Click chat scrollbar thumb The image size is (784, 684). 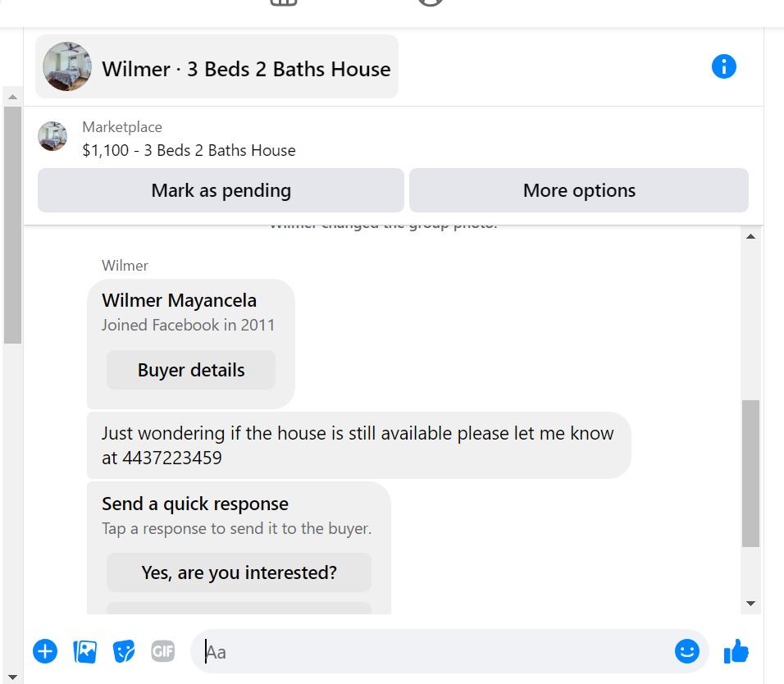(x=750, y=473)
